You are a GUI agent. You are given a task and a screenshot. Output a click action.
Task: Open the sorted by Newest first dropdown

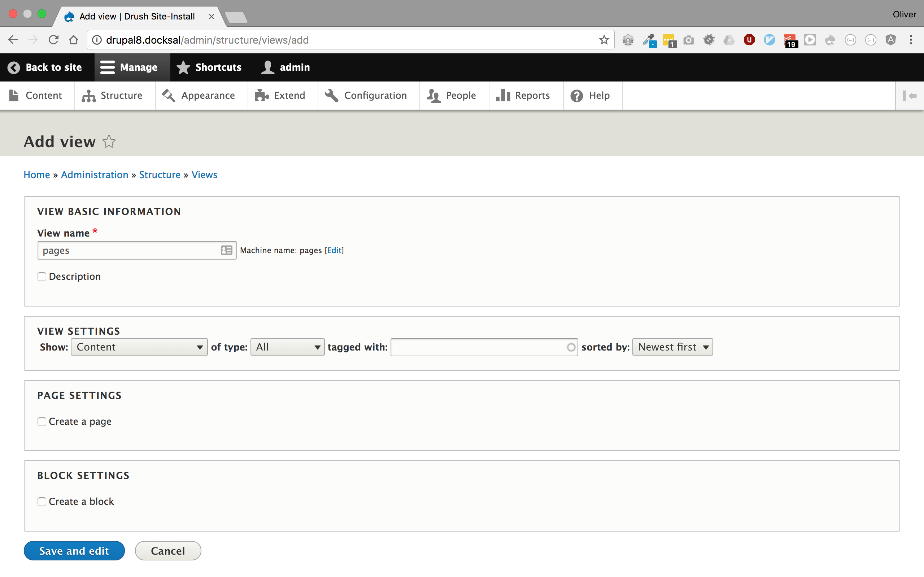(672, 347)
